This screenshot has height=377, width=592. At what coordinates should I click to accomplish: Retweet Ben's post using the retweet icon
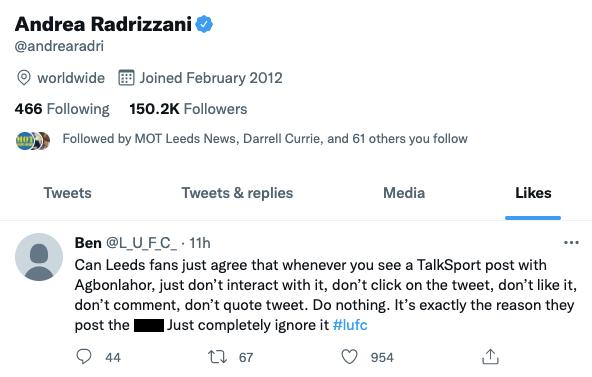(217, 357)
